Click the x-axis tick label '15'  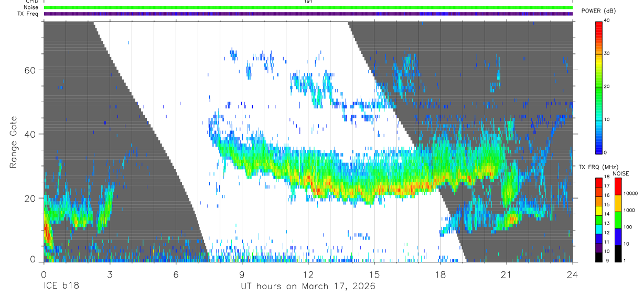click(x=374, y=274)
